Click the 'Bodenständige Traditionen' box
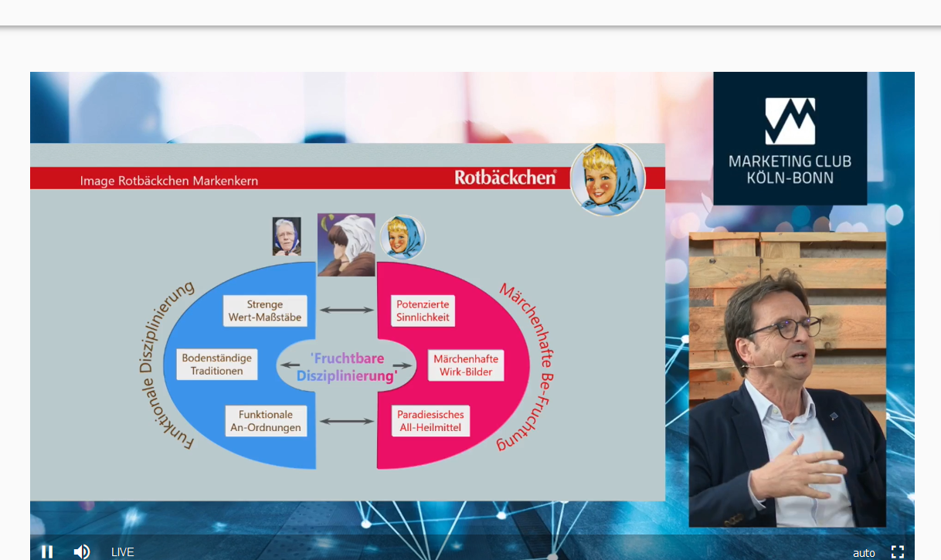Viewport: 941px width, 560px height. pyautogui.click(x=217, y=365)
